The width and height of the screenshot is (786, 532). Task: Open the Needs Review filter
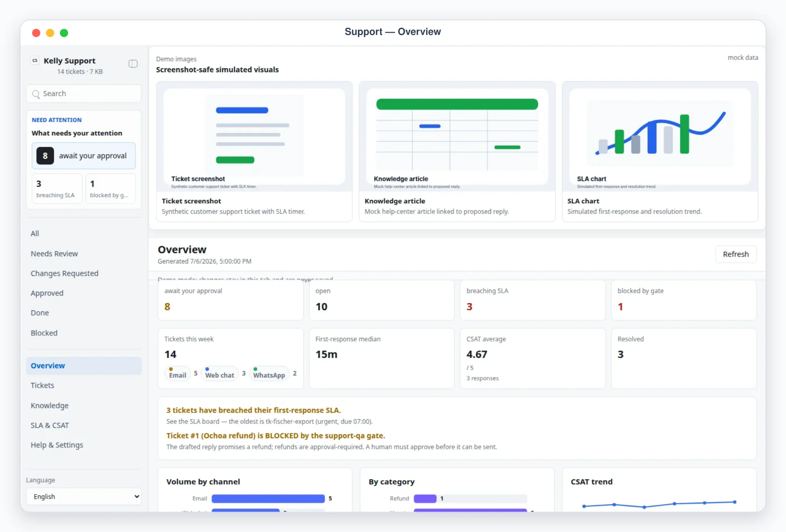(54, 253)
